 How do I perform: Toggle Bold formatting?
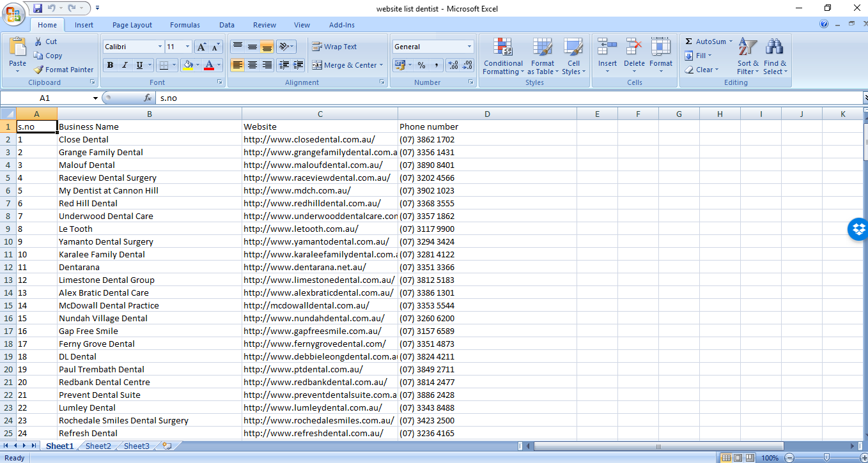point(110,65)
